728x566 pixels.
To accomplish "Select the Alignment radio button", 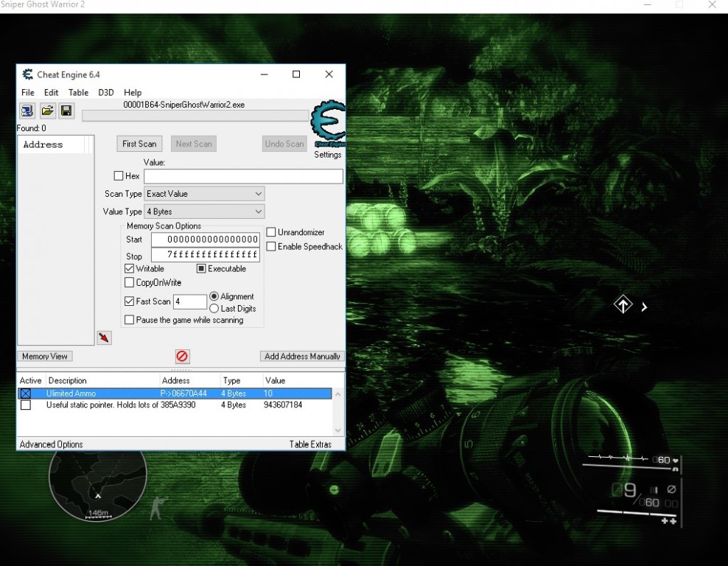I will coord(214,296).
